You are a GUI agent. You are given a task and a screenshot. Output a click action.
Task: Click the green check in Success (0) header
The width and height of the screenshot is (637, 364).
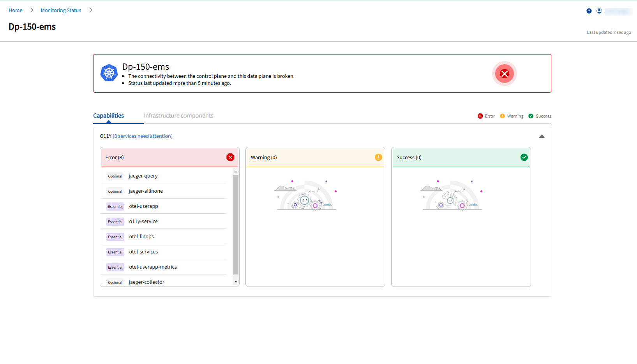tap(524, 157)
